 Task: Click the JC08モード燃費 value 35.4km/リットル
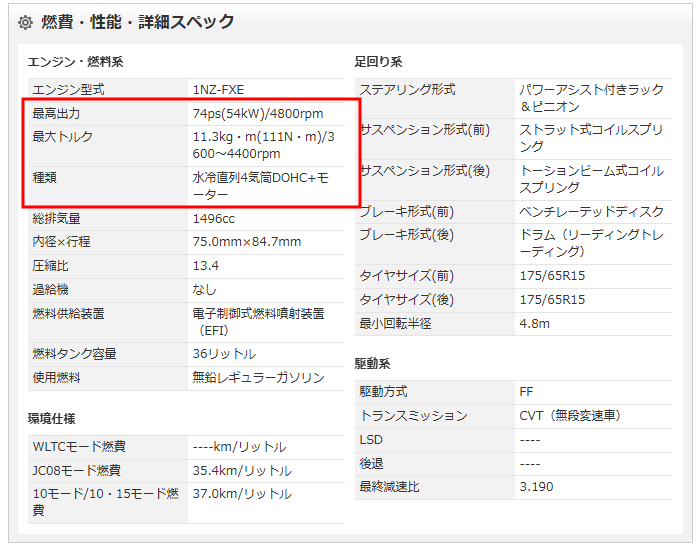coord(242,471)
